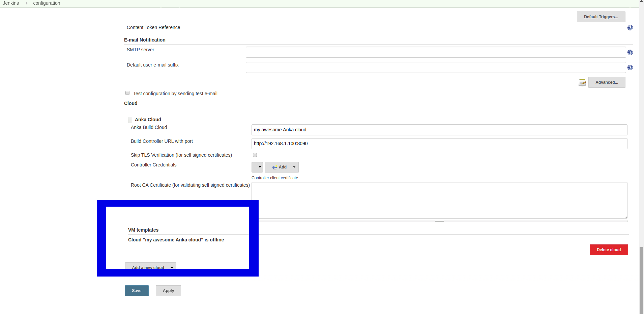644x314 pixels.
Task: Edit the Anka Build Cloud name field
Action: pos(439,130)
